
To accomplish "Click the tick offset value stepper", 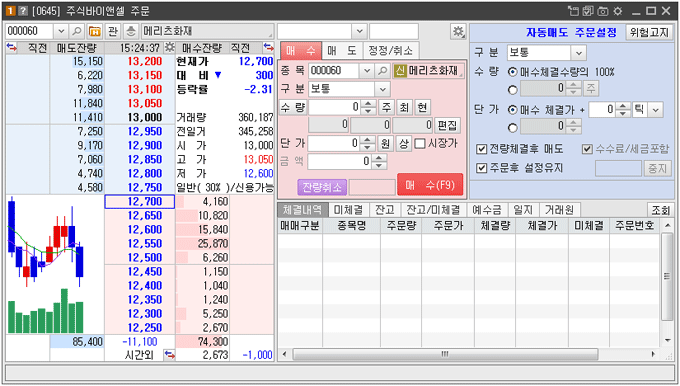I will point(623,110).
